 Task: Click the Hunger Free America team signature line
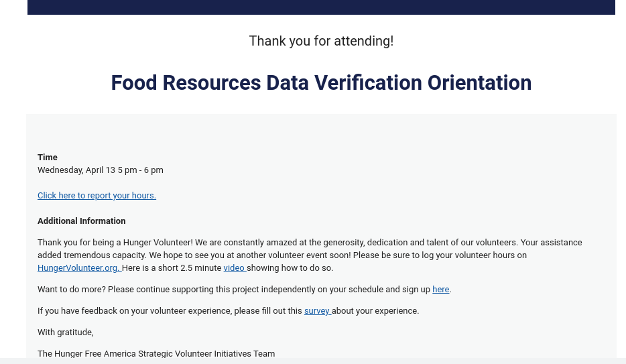[156, 354]
